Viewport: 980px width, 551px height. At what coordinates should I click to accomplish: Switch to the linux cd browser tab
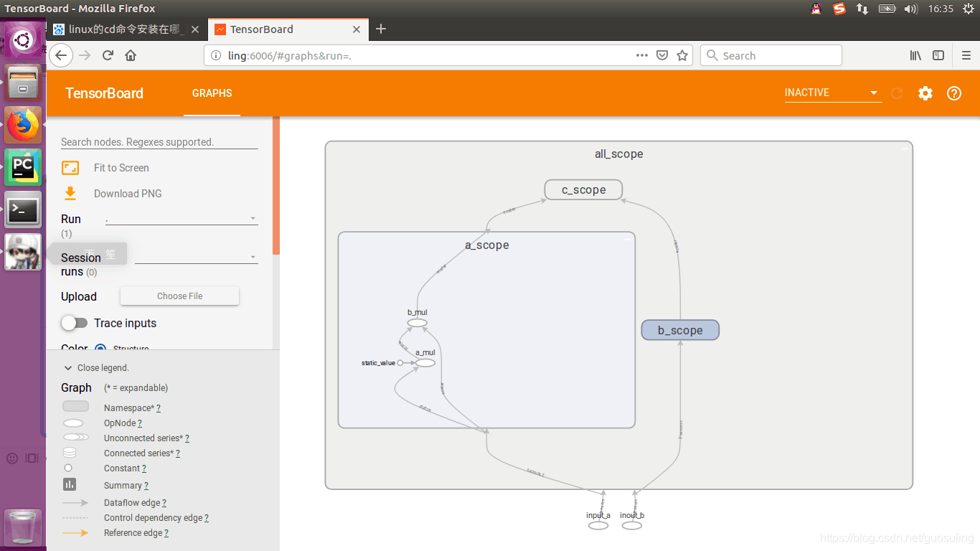[x=127, y=29]
